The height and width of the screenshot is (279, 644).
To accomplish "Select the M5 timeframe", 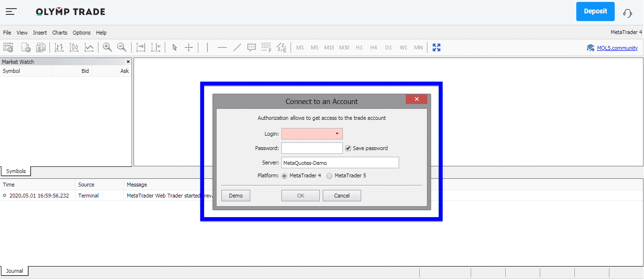I will (x=315, y=47).
